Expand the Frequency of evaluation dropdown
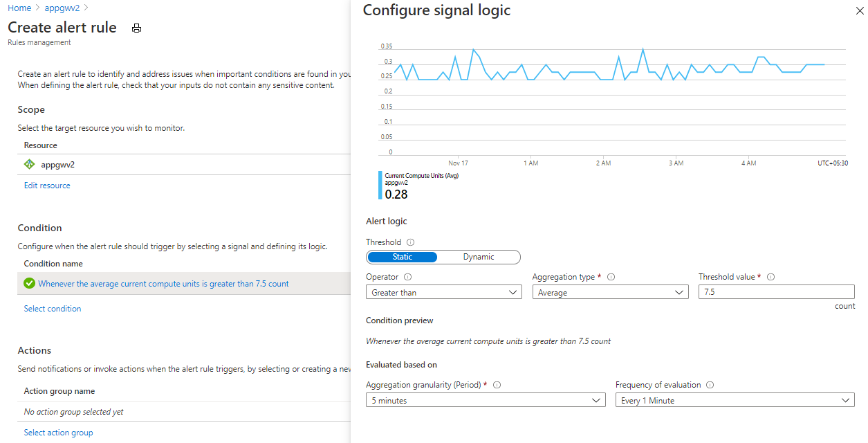 (735, 401)
